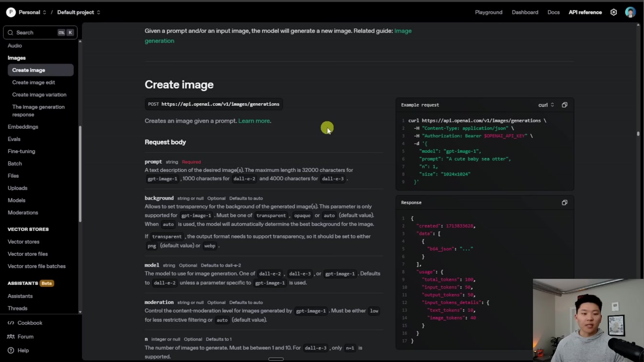Click the model parameter name
The image size is (644, 362).
pos(152,265)
